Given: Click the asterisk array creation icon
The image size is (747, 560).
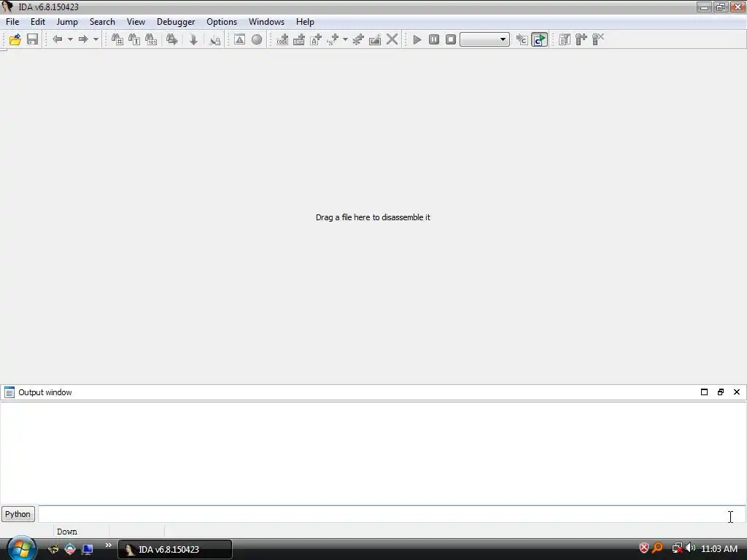Looking at the screenshot, I should coord(358,39).
